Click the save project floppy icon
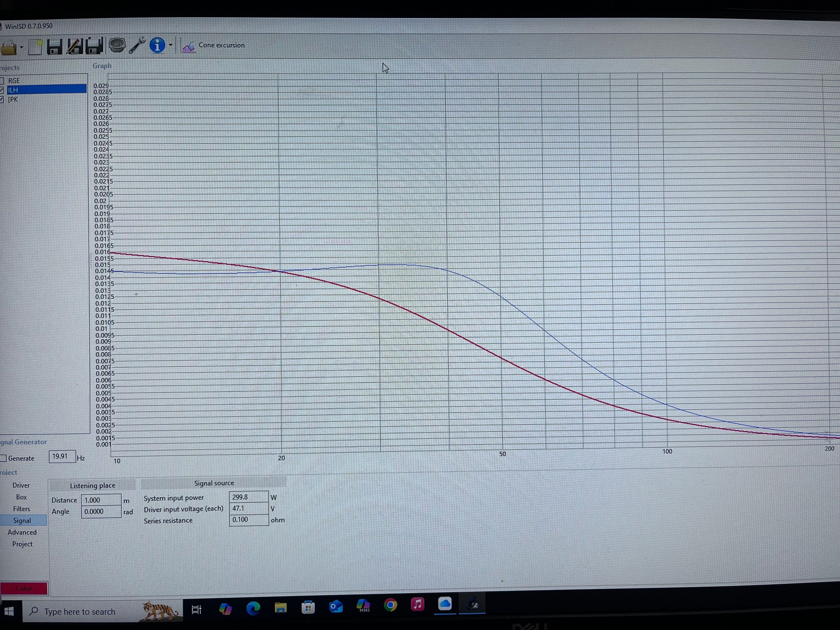The height and width of the screenshot is (630, 840). click(55, 46)
